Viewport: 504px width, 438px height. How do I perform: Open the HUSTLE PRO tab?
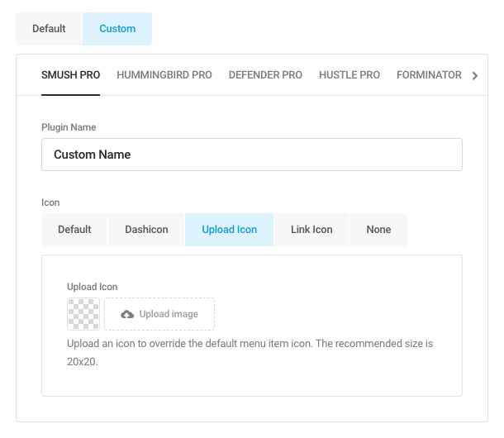tap(349, 75)
